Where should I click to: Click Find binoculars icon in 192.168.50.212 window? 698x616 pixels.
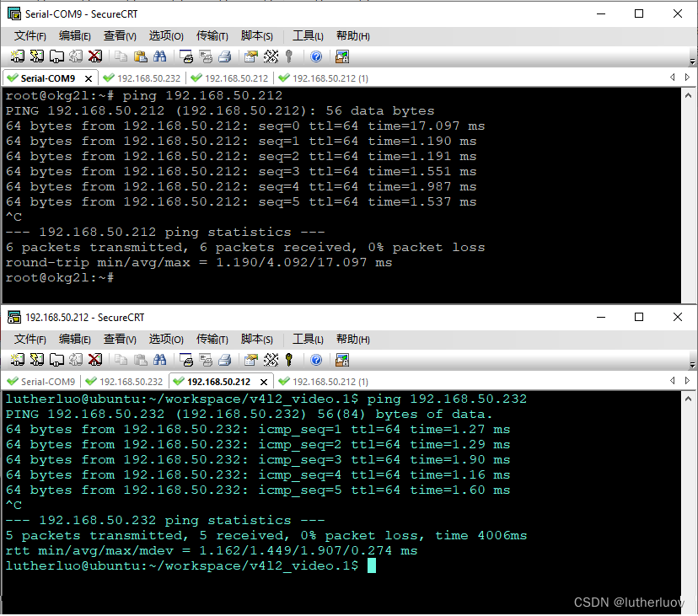point(160,360)
